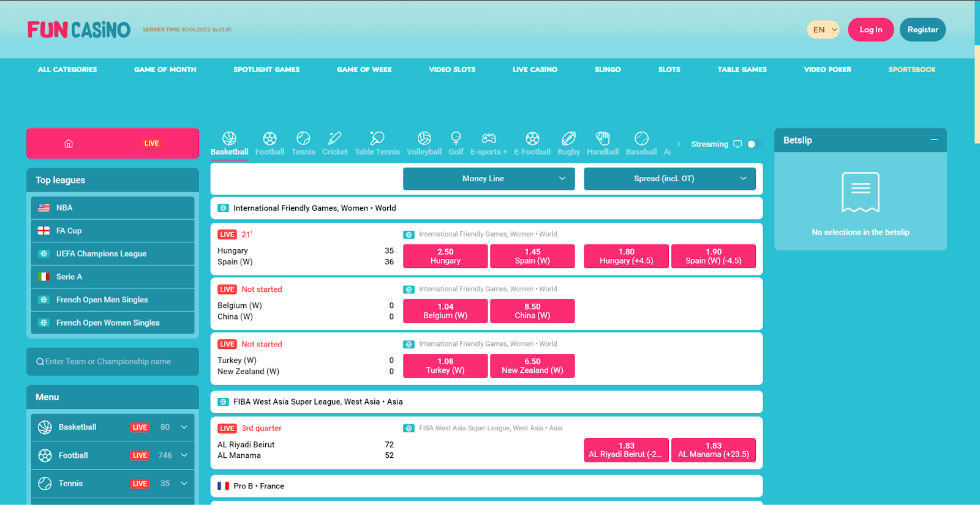The height and width of the screenshot is (505, 980).
Task: Select China (W) odds 8.50
Action: click(532, 311)
